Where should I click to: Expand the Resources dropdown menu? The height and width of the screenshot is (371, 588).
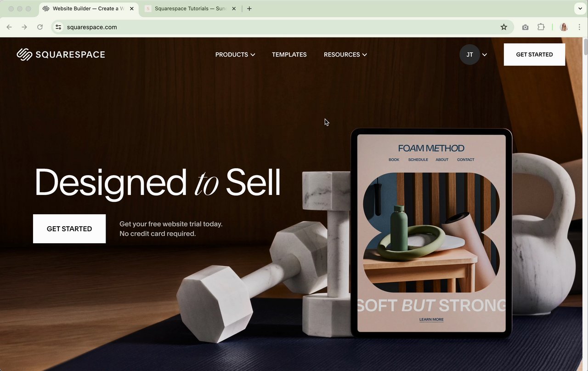click(x=345, y=54)
